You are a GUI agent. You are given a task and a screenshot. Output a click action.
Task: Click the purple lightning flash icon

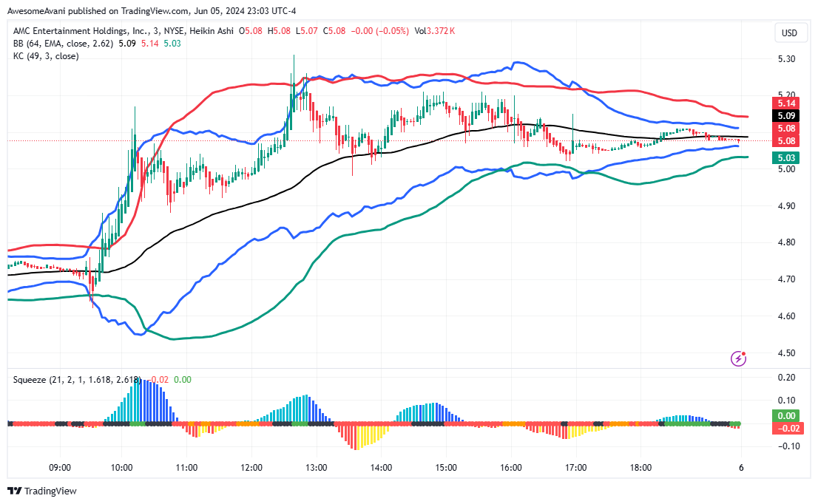coord(738,358)
